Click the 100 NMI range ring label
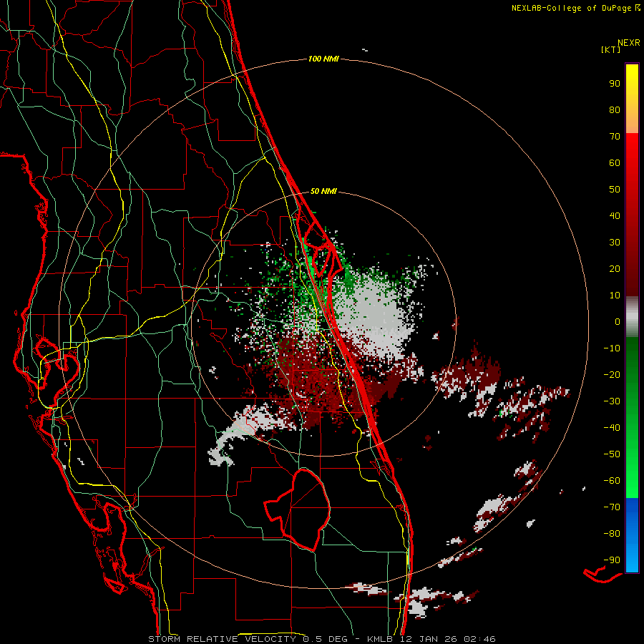The width and height of the screenshot is (644, 644). [x=323, y=59]
